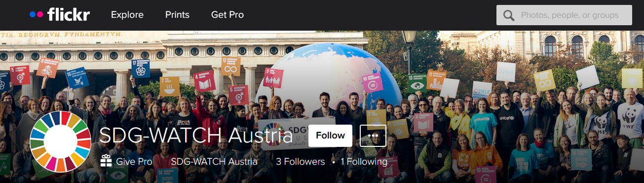View the 3 Followers list

[x=301, y=162]
